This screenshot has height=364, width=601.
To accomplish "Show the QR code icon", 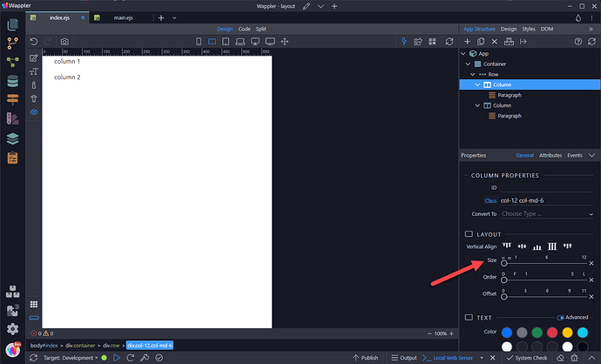I will point(432,42).
